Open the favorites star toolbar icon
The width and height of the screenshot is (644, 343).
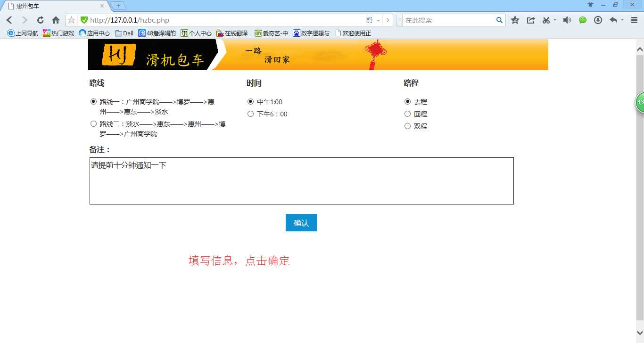pyautogui.click(x=515, y=20)
